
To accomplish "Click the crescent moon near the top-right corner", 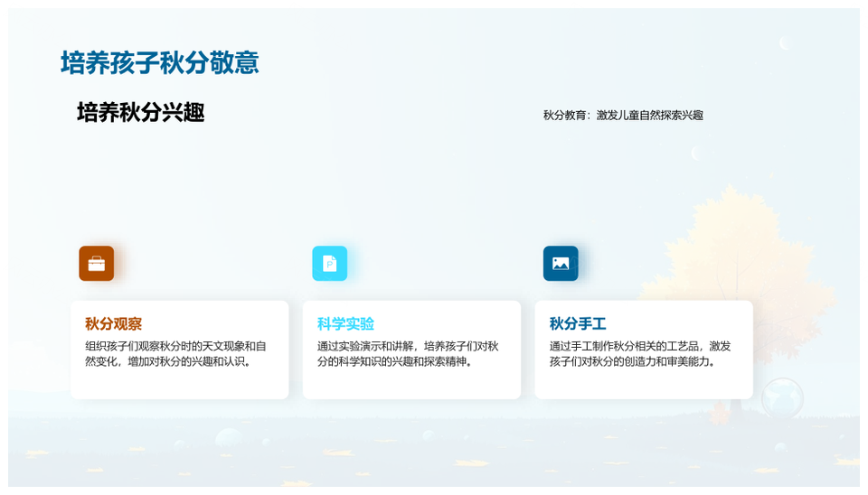I will tap(785, 43).
